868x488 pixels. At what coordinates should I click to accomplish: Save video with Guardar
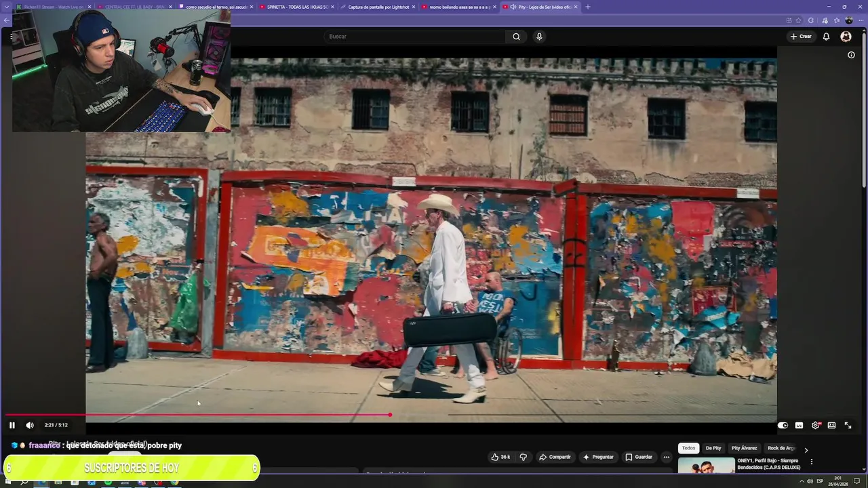[639, 457]
